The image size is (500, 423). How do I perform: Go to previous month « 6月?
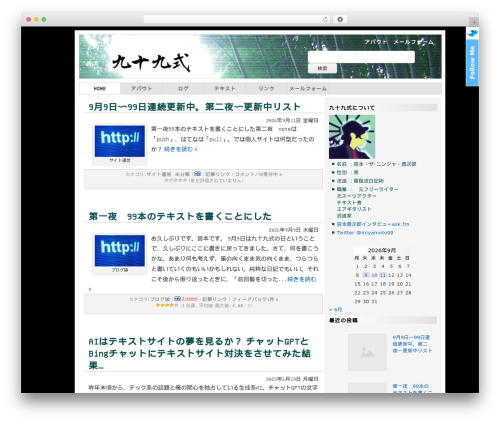coord(336,310)
